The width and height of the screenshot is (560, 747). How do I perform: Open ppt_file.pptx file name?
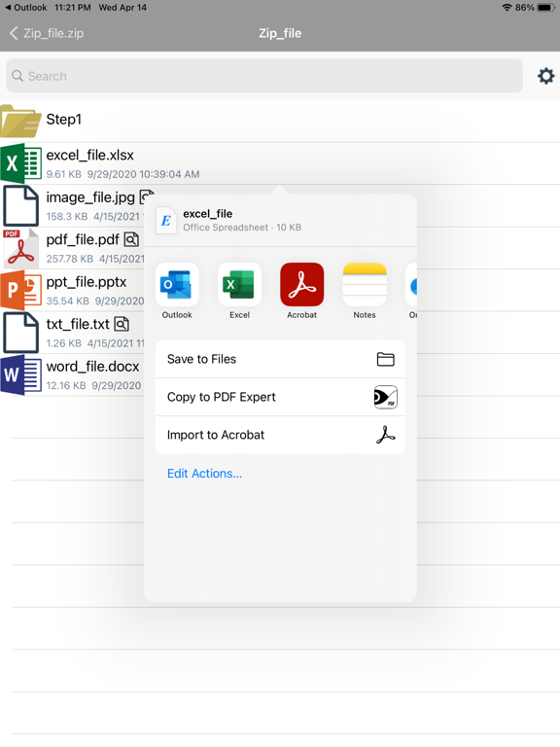point(87,282)
